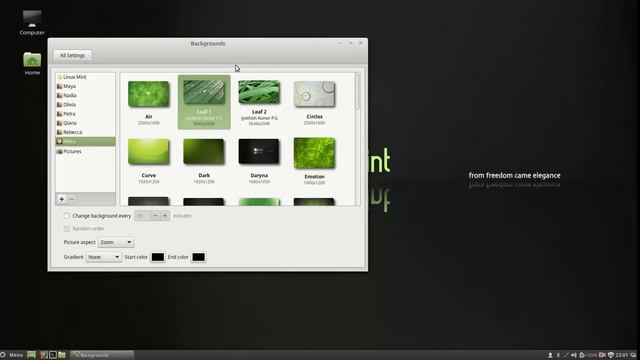Select the Qiana wallpaper collection
The image size is (640, 360).
coord(85,123)
